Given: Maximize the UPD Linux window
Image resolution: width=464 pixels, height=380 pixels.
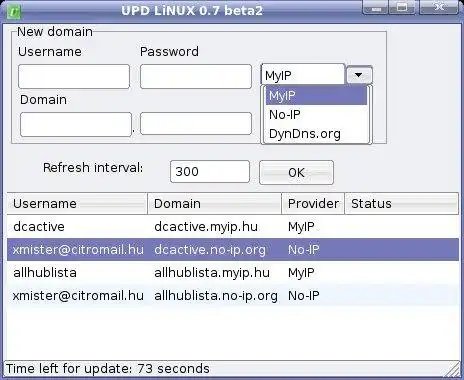Looking at the screenshot, I should coord(403,7).
